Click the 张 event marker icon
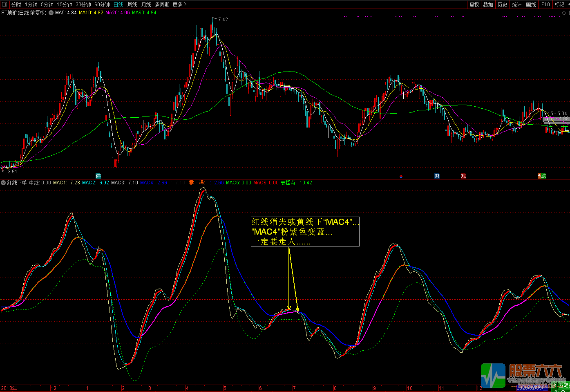 click(463, 176)
